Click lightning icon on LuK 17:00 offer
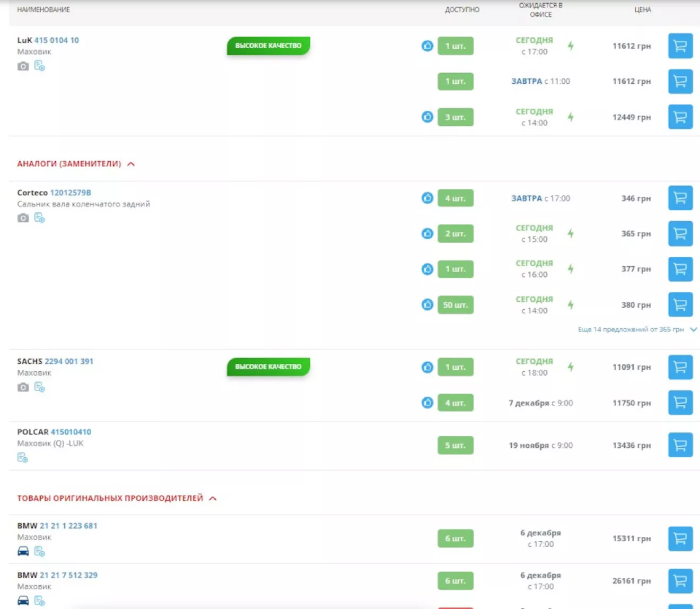 pos(571,46)
